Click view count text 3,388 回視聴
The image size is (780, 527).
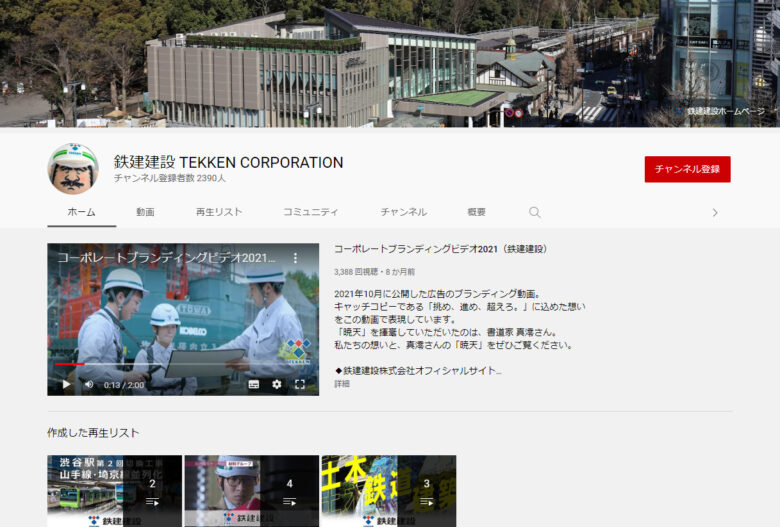coord(356,272)
